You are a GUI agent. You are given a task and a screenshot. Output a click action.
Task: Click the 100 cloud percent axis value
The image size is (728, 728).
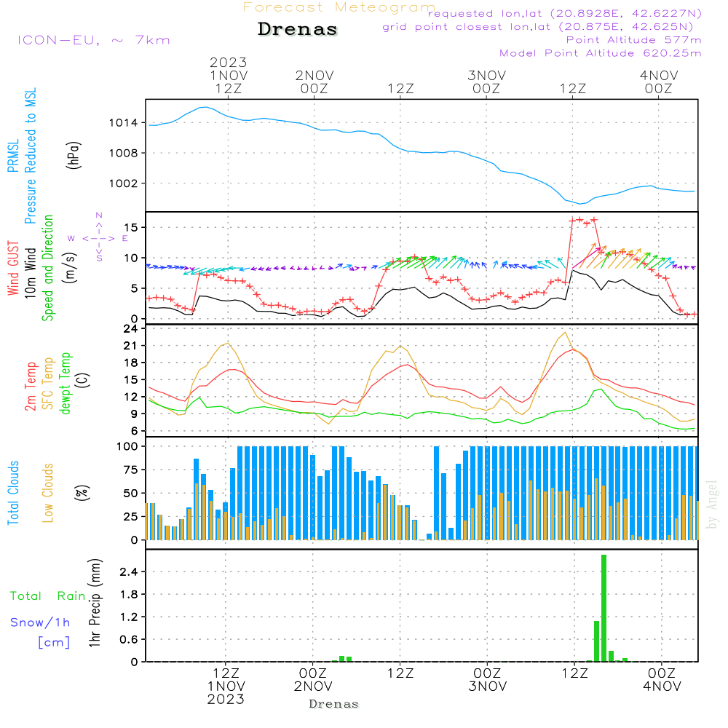pos(127,446)
